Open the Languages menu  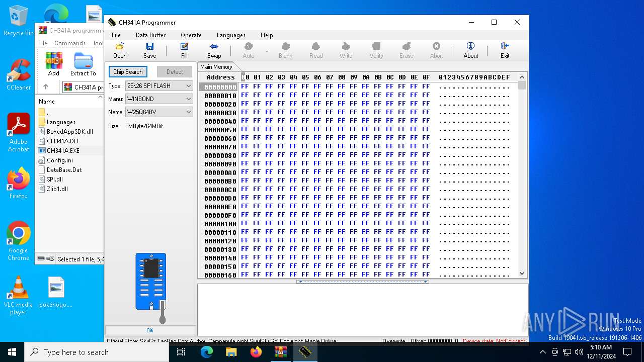click(x=231, y=35)
